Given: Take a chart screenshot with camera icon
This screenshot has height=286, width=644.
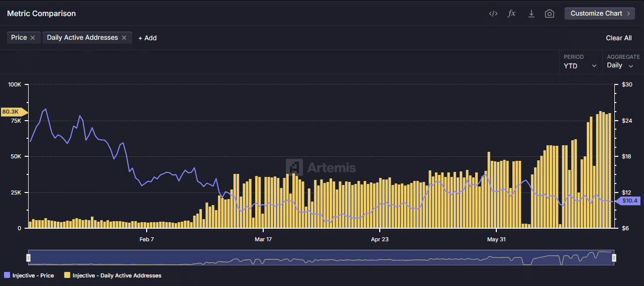Looking at the screenshot, I should tap(550, 14).
